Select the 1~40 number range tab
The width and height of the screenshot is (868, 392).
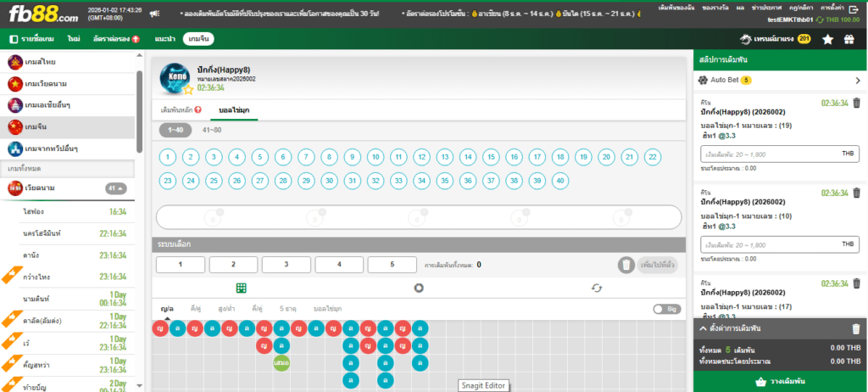(x=175, y=131)
